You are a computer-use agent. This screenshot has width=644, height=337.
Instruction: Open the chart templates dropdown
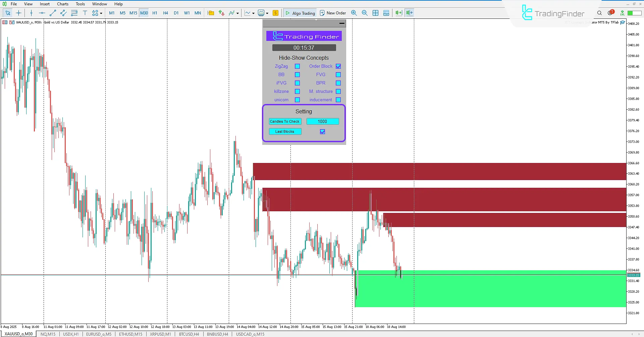pyautogui.click(x=267, y=13)
